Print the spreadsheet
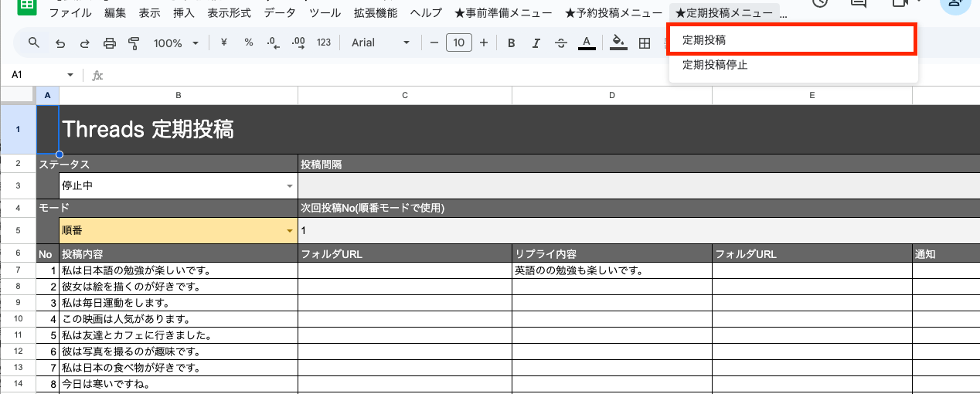The height and width of the screenshot is (394, 980). tap(109, 43)
